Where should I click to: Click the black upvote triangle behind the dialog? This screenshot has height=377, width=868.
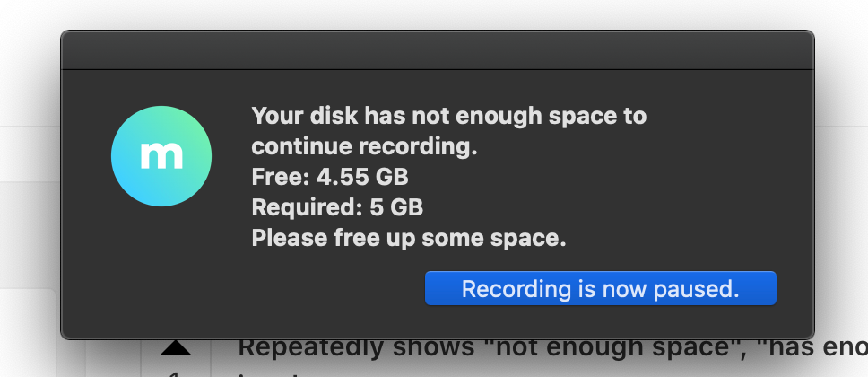coord(176,348)
